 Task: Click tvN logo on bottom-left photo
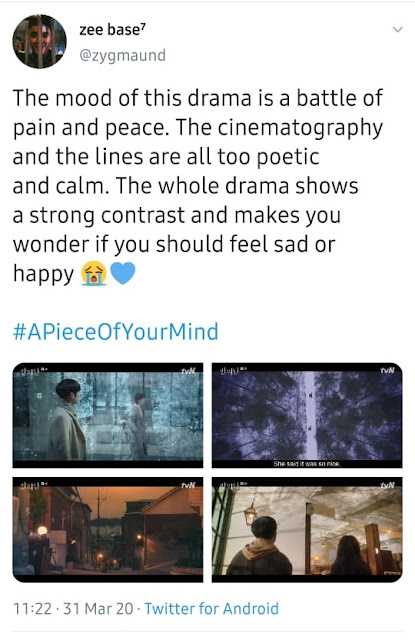click(189, 484)
